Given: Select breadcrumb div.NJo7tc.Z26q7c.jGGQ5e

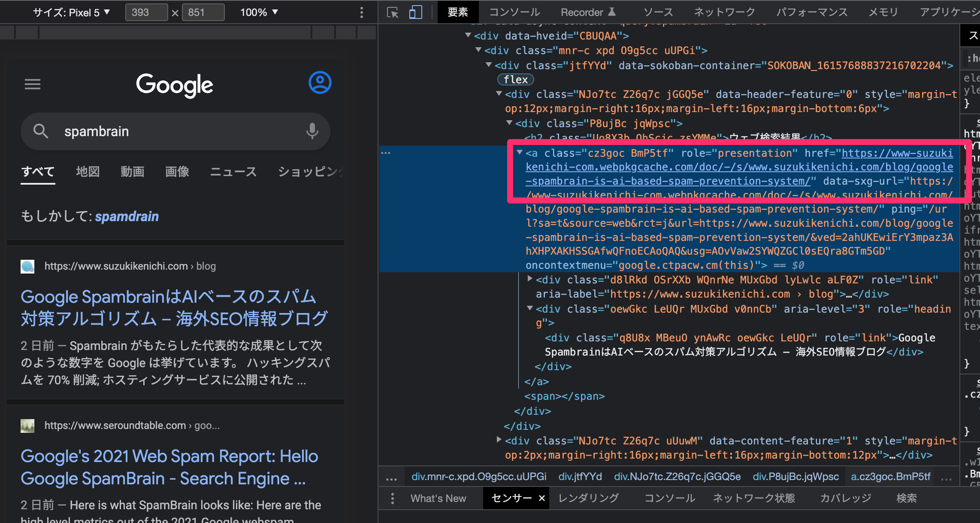Looking at the screenshot, I should (x=677, y=477).
